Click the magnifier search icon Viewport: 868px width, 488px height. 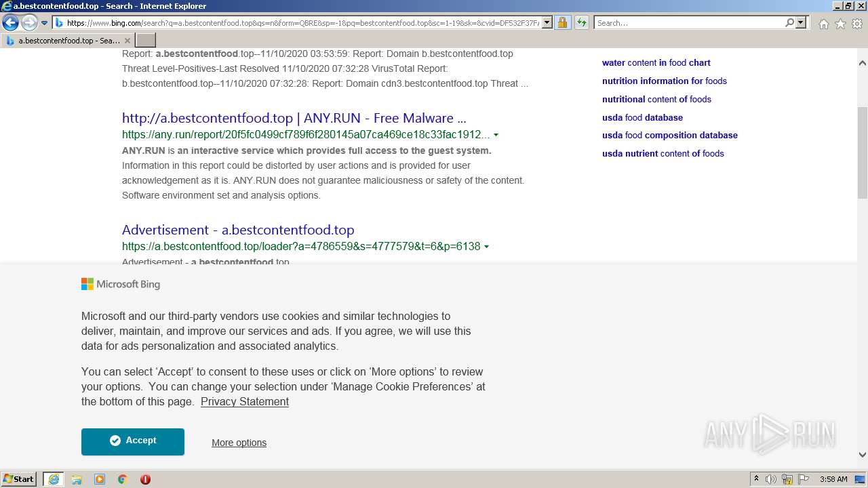pos(789,23)
